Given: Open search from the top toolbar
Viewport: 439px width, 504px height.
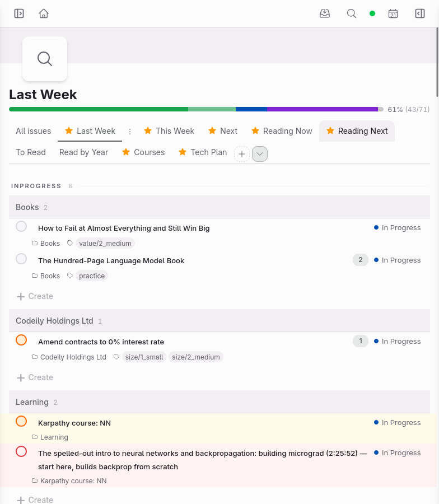Looking at the screenshot, I should pos(352,13).
